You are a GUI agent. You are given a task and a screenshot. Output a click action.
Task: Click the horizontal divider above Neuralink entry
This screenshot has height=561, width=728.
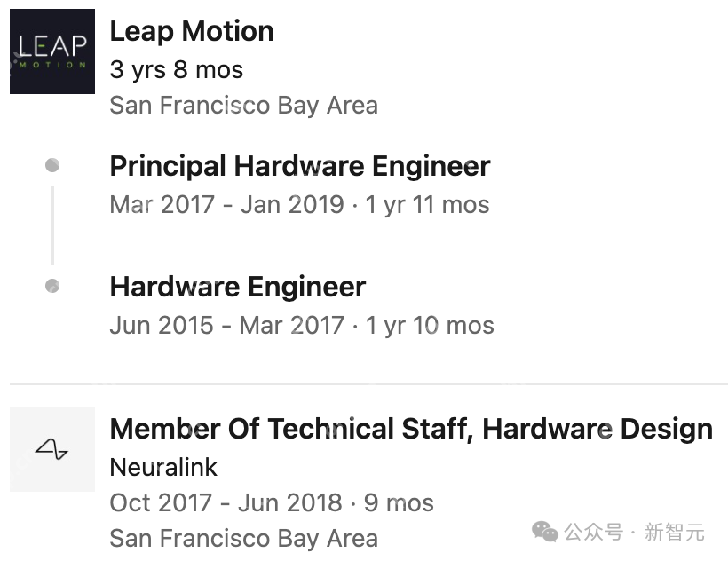[x=368, y=384]
